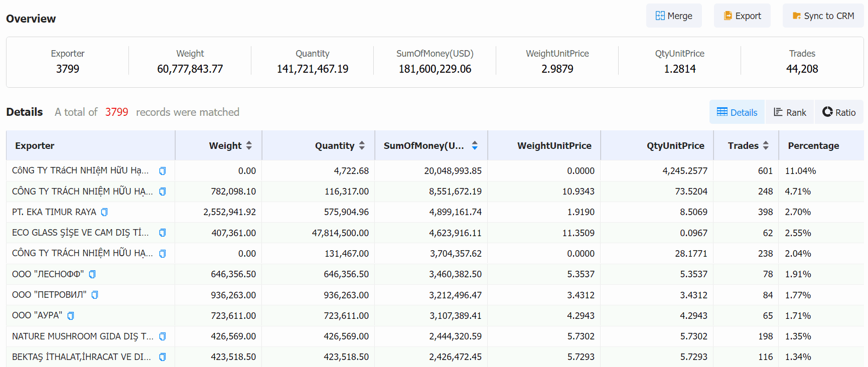Select the Percentage column header
Screen dimensions: 868x367
coord(813,145)
